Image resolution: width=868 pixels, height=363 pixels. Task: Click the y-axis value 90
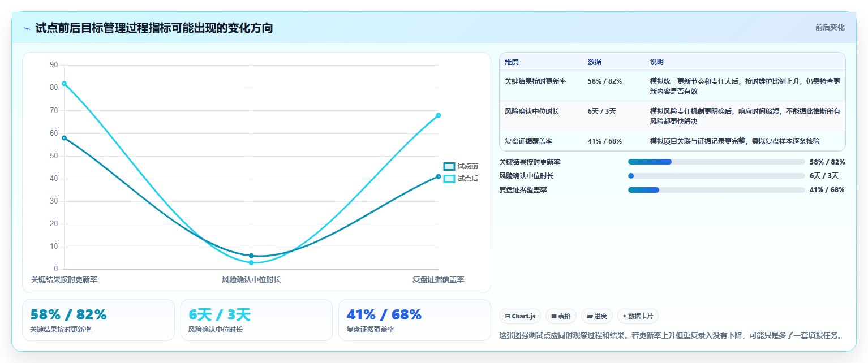pyautogui.click(x=54, y=65)
